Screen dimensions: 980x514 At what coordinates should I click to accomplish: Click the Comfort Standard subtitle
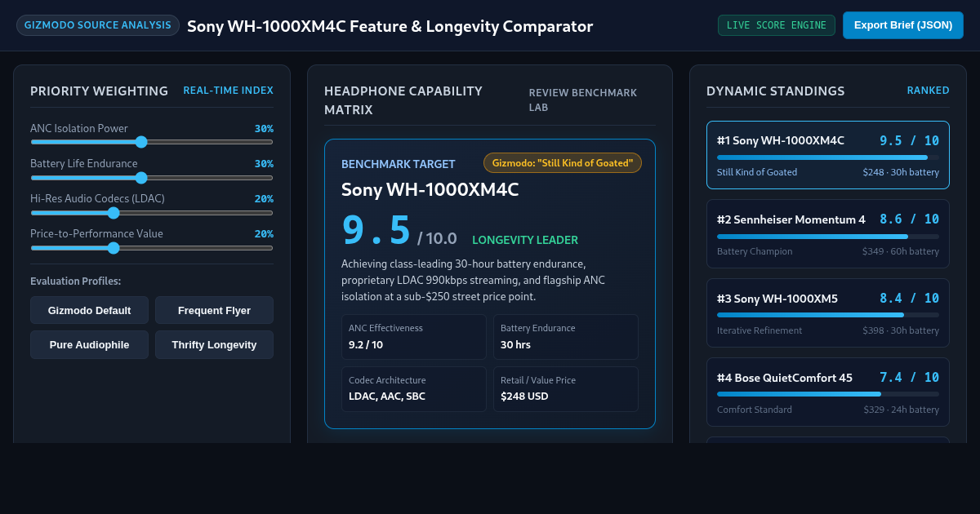click(x=755, y=410)
